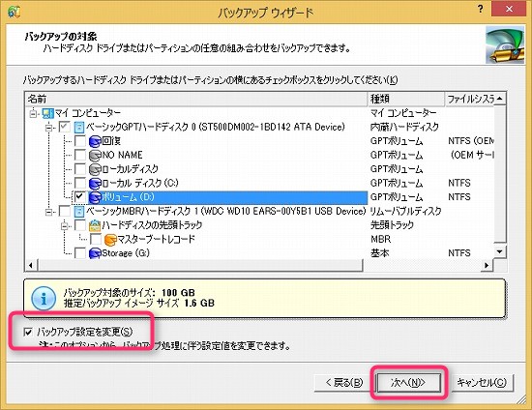Click the 1.6 GB estimated image size value
The width and height of the screenshot is (532, 410).
(x=199, y=303)
